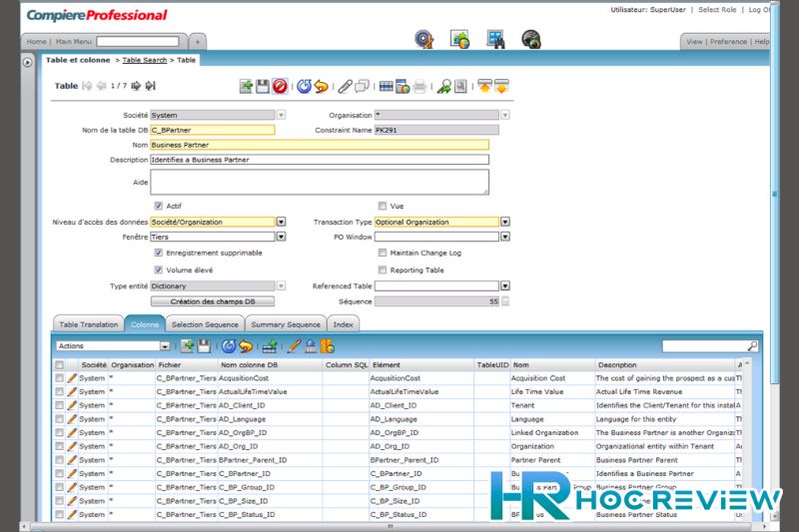
Task: Undo changes in the Table toolbar
Action: tap(321, 86)
